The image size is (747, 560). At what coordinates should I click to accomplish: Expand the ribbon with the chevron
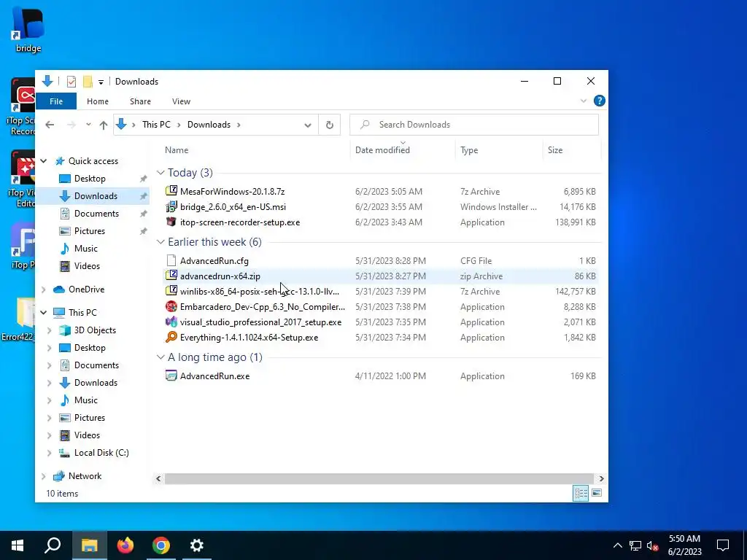pos(583,101)
